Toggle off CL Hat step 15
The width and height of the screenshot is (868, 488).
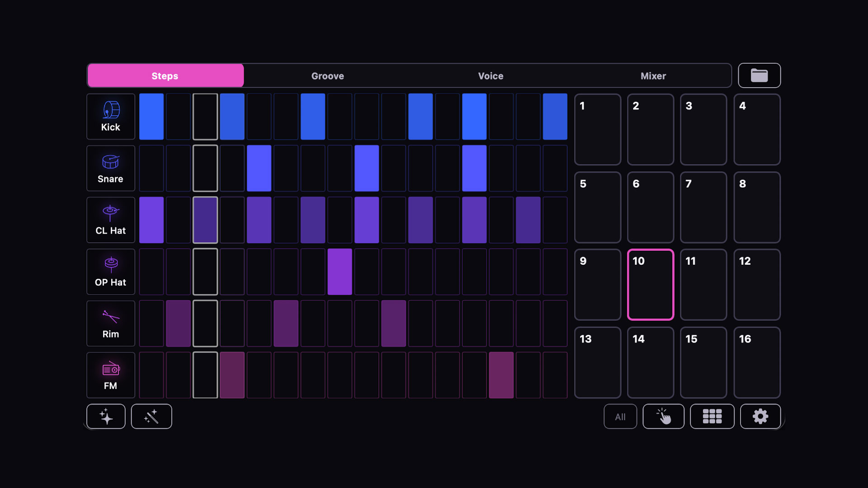point(528,220)
